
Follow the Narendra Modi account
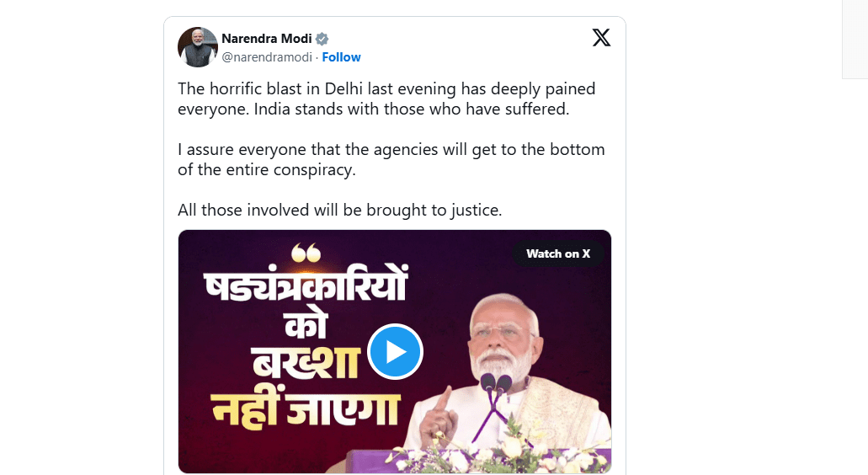[341, 57]
